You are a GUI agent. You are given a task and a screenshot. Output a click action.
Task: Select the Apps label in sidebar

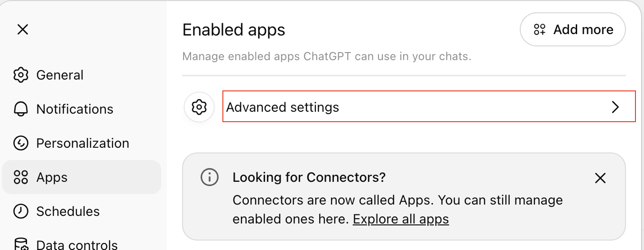click(52, 177)
